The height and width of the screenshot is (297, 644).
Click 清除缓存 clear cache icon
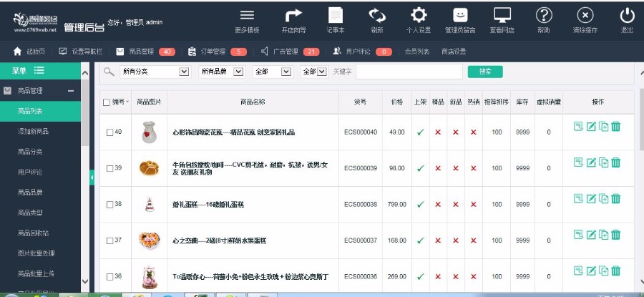[x=585, y=16]
